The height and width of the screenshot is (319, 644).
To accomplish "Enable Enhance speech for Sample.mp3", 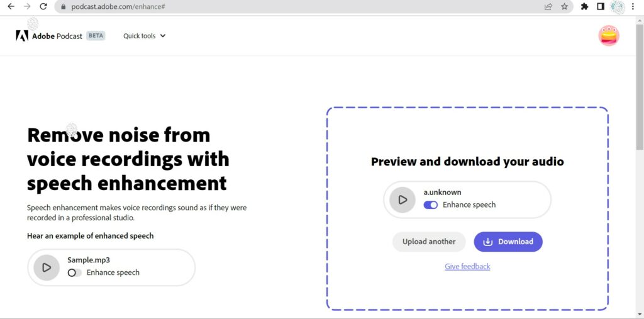I will click(x=74, y=272).
